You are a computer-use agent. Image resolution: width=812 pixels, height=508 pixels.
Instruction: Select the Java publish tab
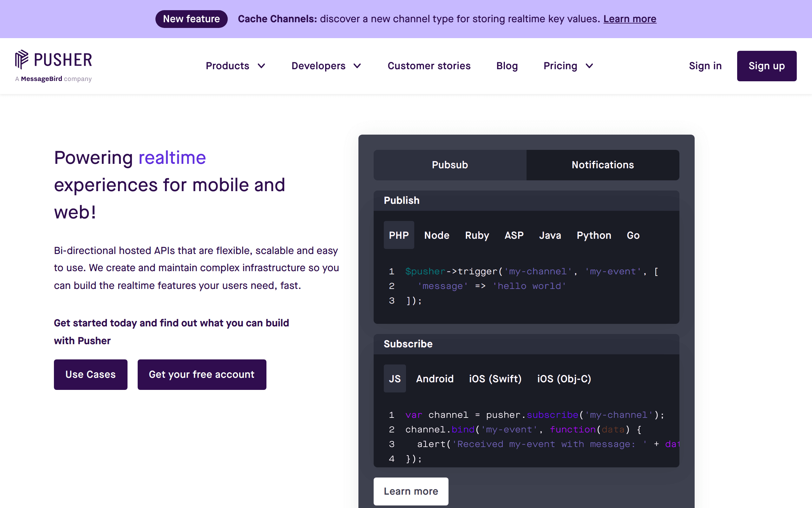click(x=550, y=235)
